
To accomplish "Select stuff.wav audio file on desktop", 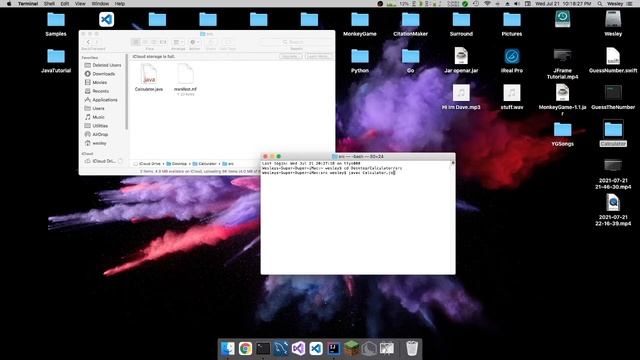I will coord(512,98).
